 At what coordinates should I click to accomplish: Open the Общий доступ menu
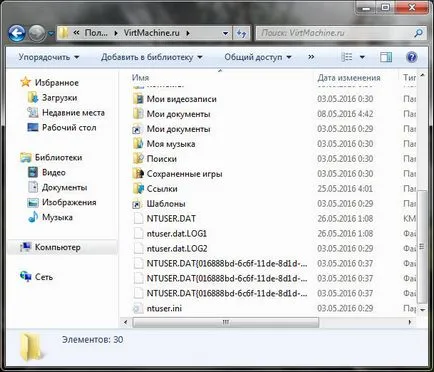tap(258, 57)
